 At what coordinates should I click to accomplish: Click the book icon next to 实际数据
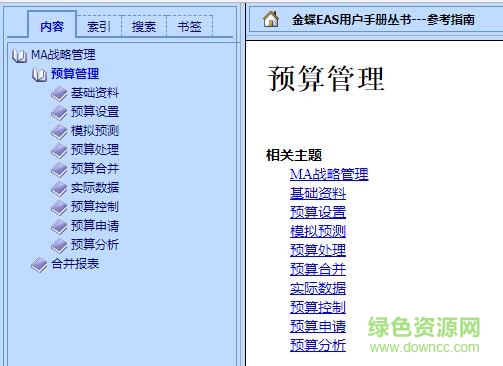(59, 189)
